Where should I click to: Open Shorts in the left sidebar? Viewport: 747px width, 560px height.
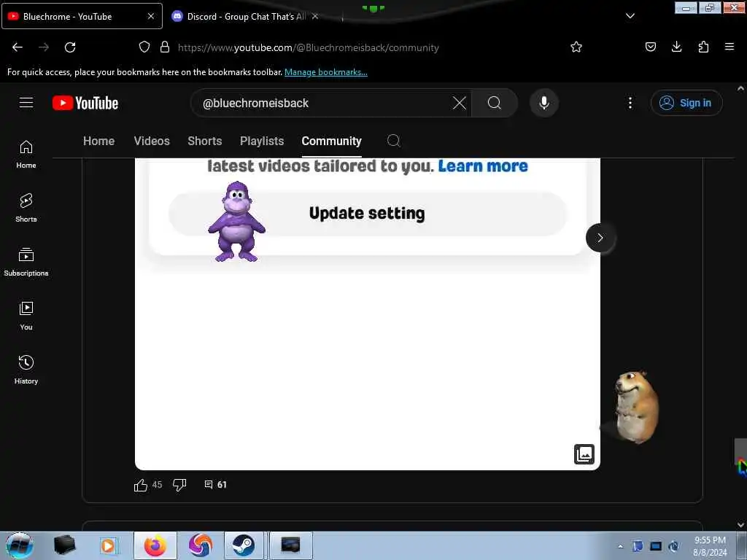coord(26,208)
